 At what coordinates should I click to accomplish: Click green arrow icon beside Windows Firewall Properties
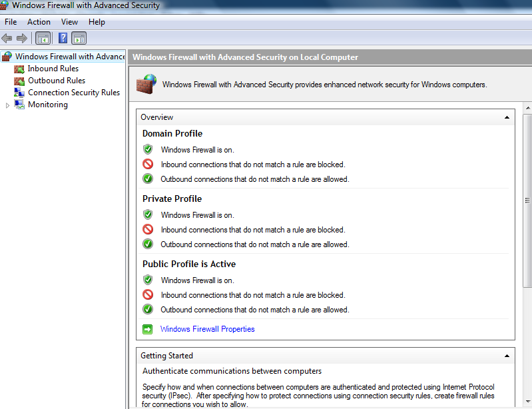(x=148, y=329)
